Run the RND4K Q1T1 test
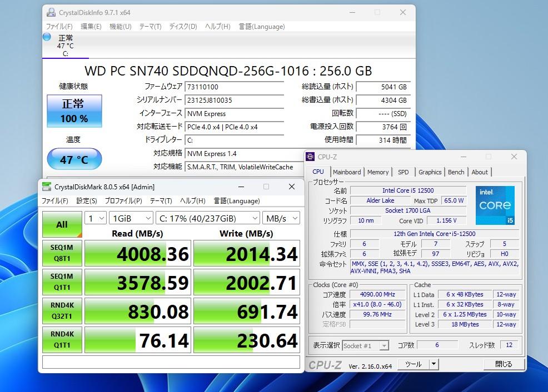Viewport: 548px width, 392px height. coord(62,340)
